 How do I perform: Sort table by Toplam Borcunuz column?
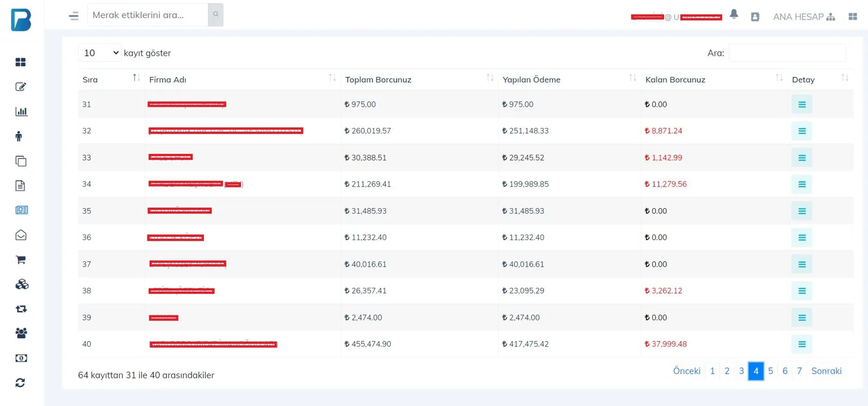(x=419, y=79)
